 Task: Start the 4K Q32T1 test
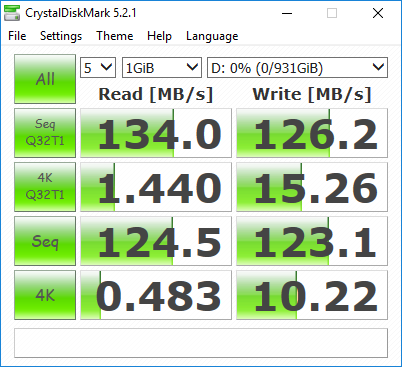[45, 187]
